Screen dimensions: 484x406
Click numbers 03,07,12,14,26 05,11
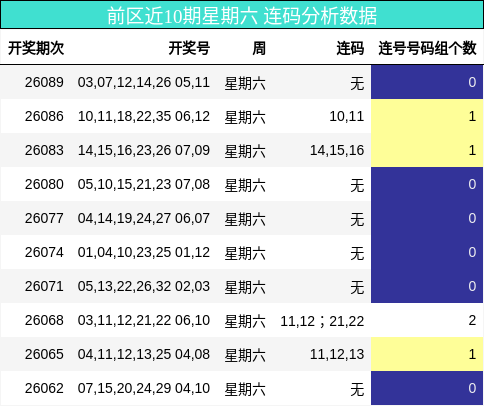144,82
